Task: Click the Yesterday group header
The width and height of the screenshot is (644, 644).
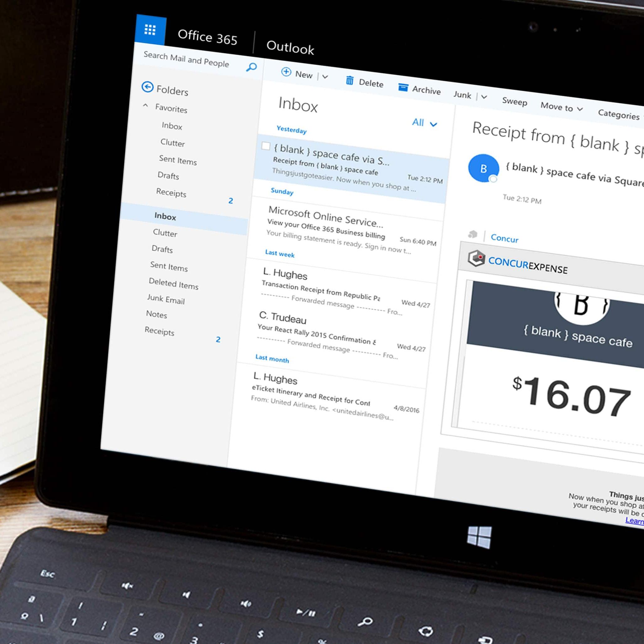Action: tap(291, 130)
